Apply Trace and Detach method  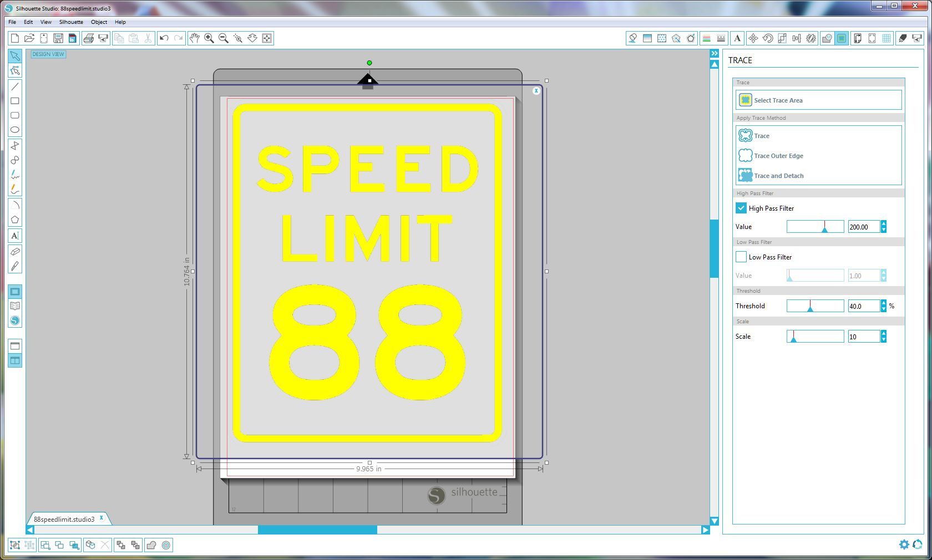coord(778,176)
